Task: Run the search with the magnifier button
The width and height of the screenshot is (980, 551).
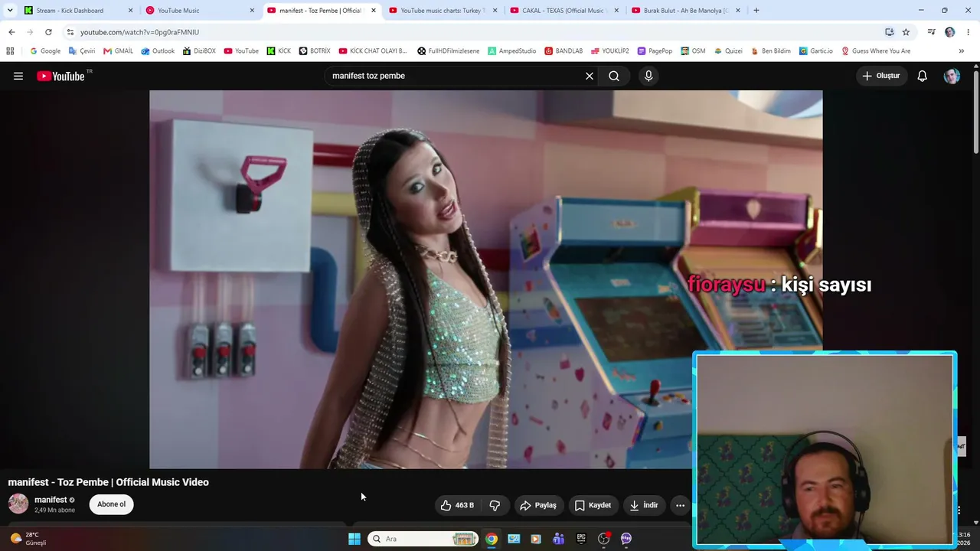Action: [x=614, y=76]
